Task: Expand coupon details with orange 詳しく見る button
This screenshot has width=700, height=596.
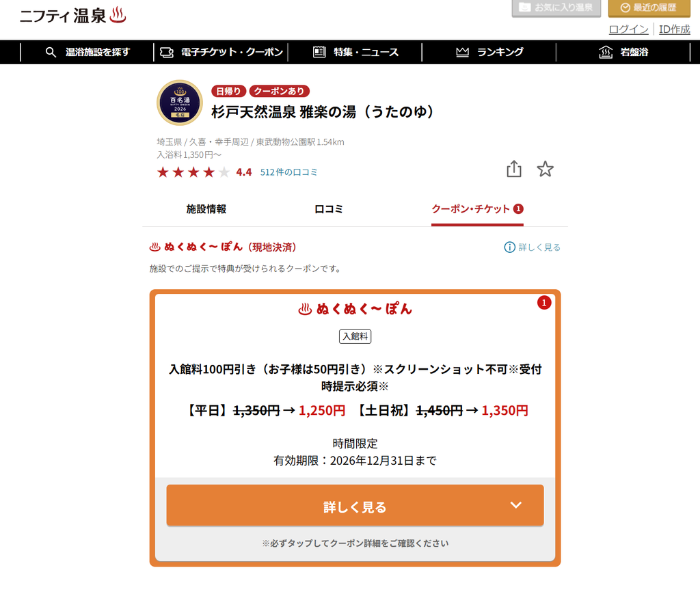Action: click(x=355, y=506)
